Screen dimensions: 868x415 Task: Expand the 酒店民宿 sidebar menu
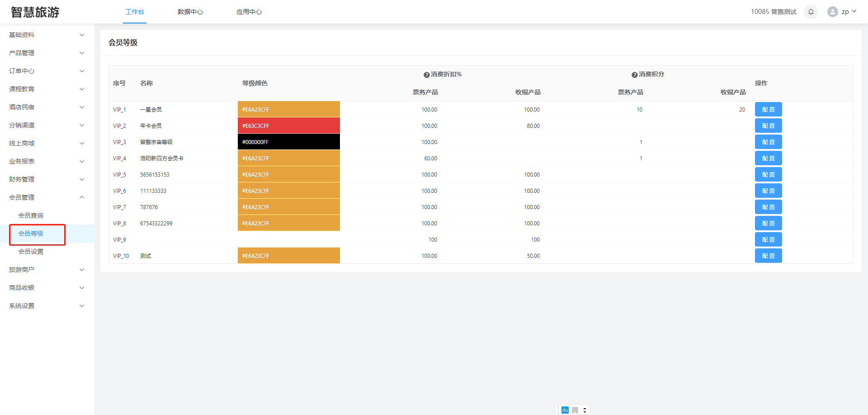coord(47,107)
